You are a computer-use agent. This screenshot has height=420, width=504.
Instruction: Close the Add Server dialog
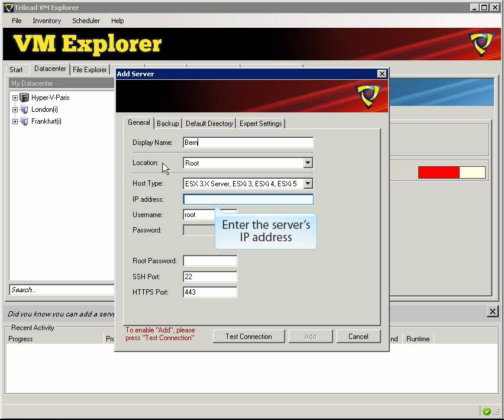[x=382, y=74]
